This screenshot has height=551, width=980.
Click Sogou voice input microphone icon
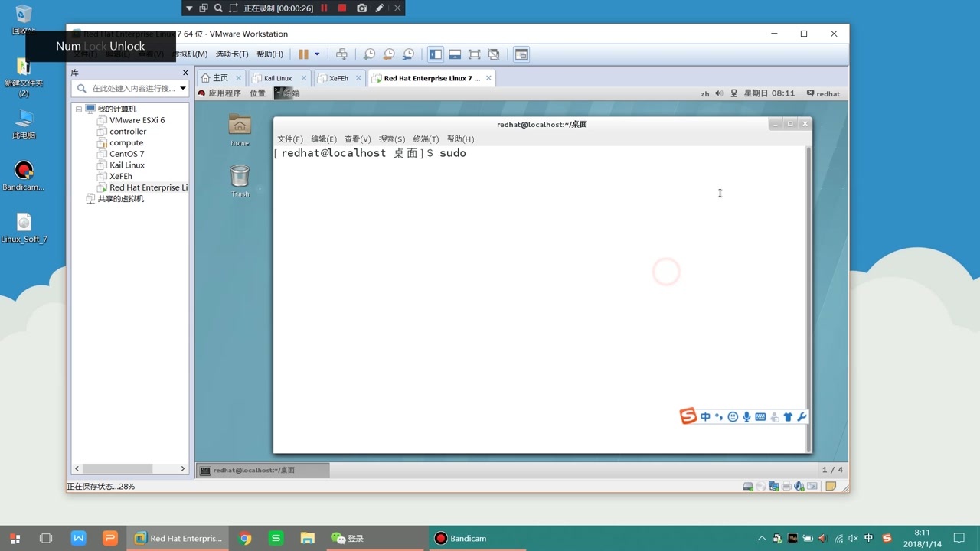tap(746, 417)
